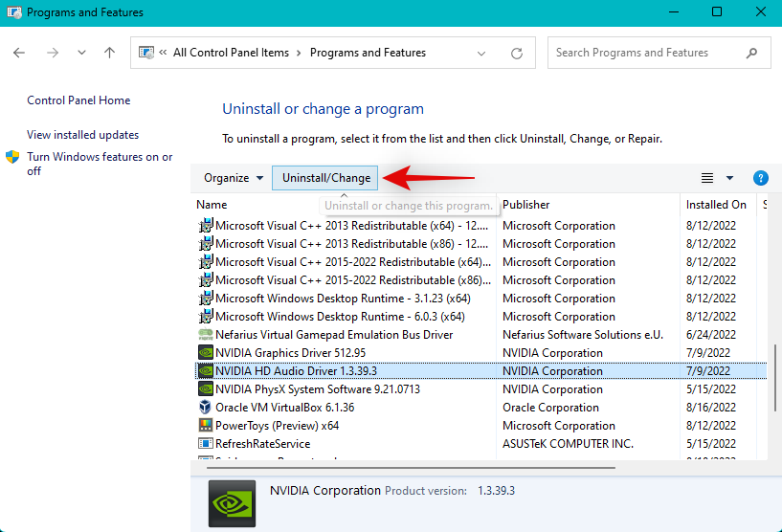Click the forward navigation arrow
Screen dimensions: 782x532
53,53
